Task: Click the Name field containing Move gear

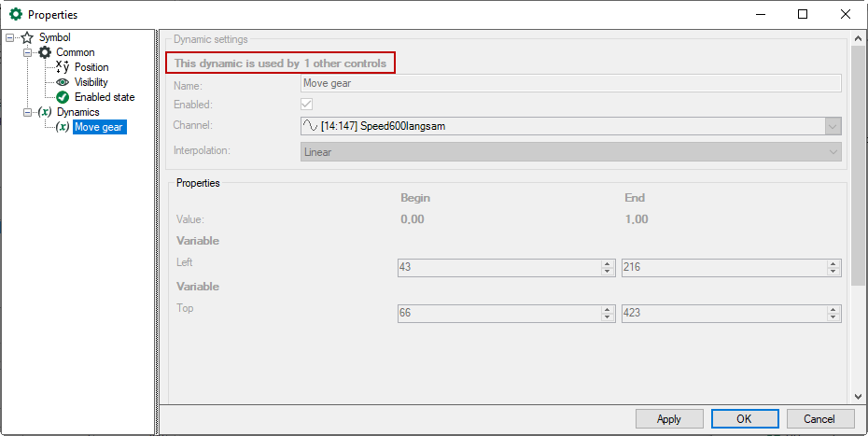Action: (x=570, y=83)
